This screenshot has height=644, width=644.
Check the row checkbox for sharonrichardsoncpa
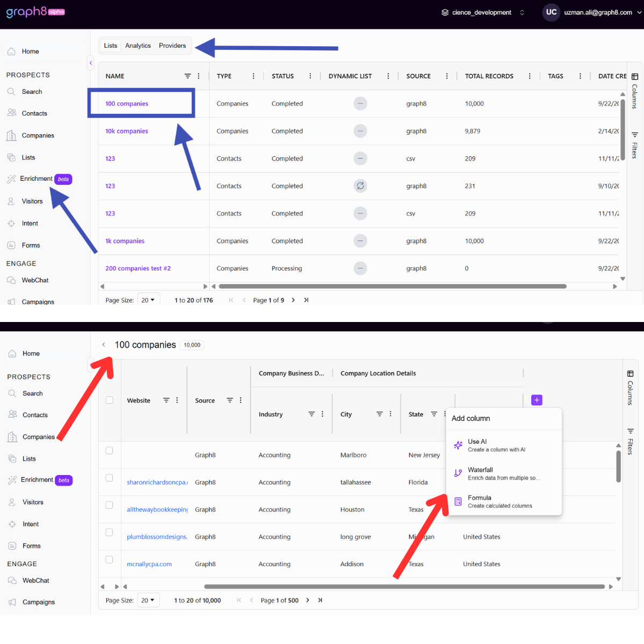pos(109,478)
